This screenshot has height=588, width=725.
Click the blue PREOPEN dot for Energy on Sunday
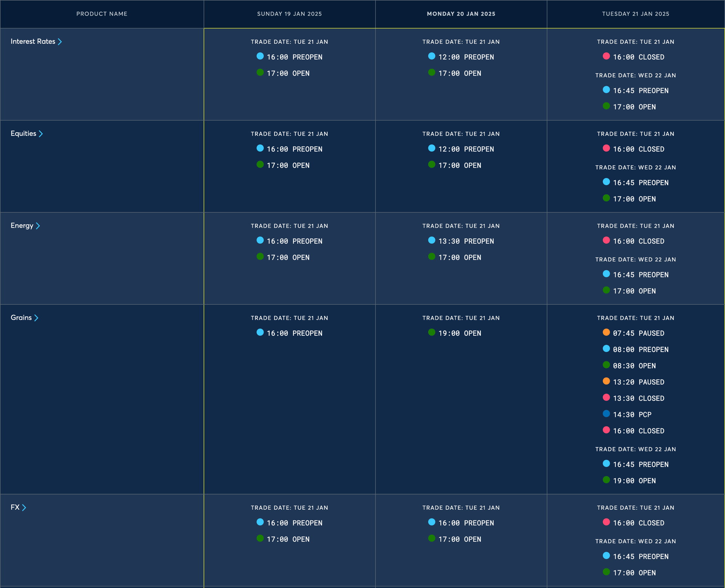click(x=261, y=240)
